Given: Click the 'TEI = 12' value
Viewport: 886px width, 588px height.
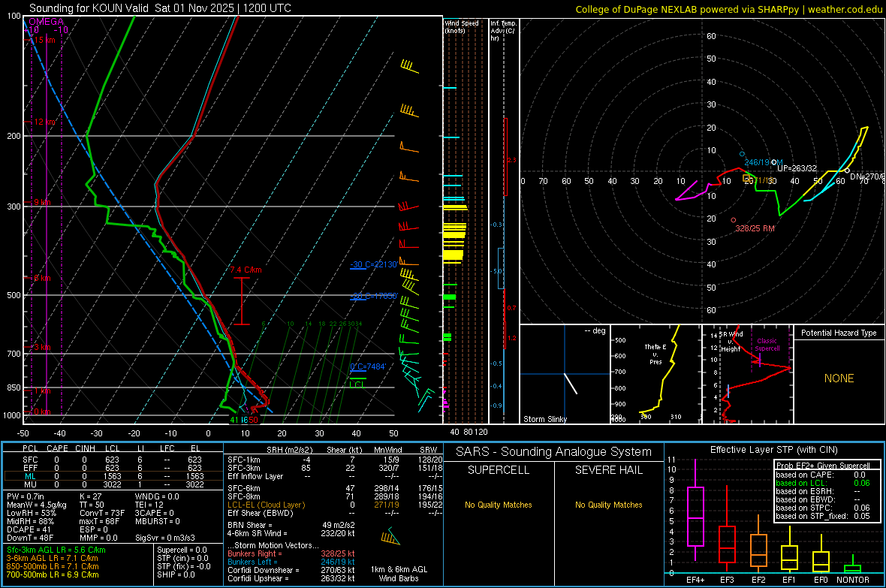Looking at the screenshot, I should pyautogui.click(x=149, y=505).
